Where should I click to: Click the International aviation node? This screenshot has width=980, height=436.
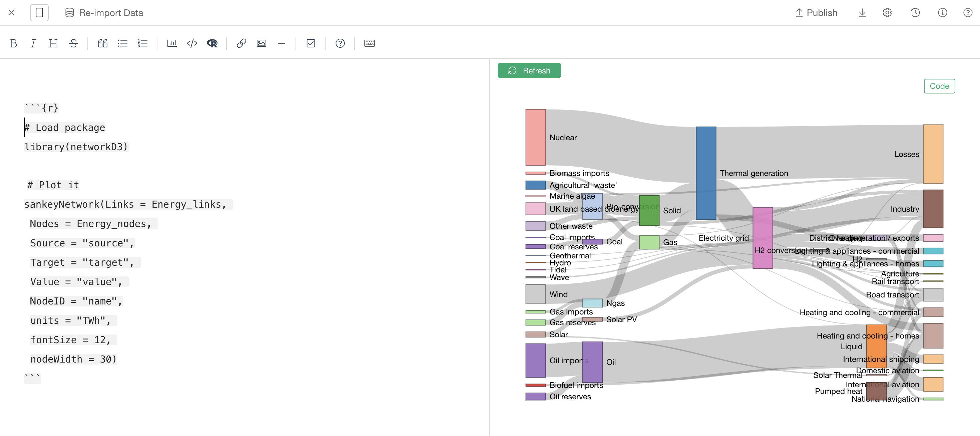(x=933, y=385)
